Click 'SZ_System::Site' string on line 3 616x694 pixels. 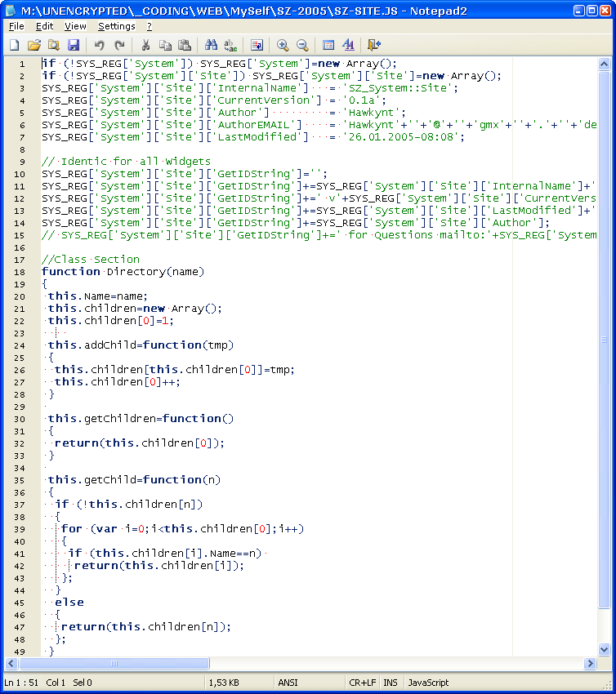(x=398, y=88)
